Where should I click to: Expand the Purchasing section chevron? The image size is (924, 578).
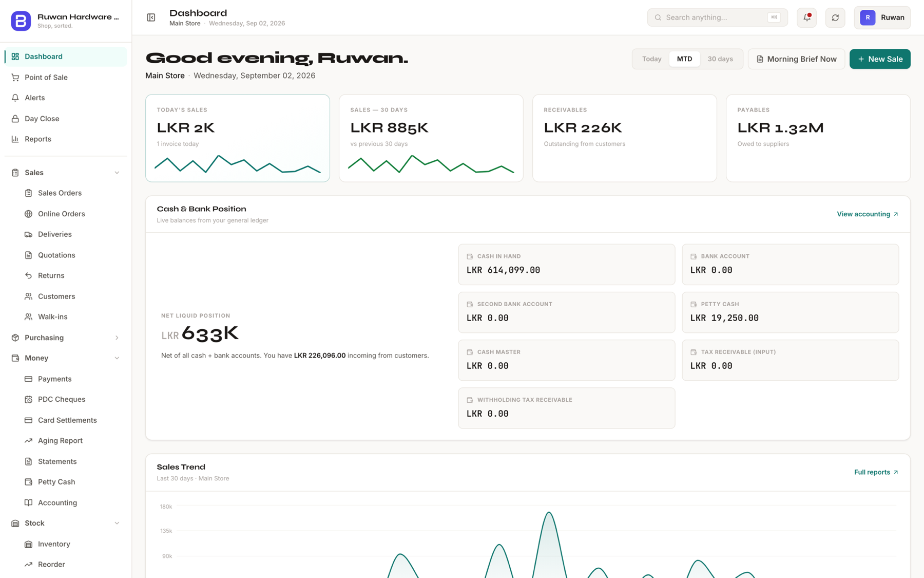pyautogui.click(x=117, y=338)
